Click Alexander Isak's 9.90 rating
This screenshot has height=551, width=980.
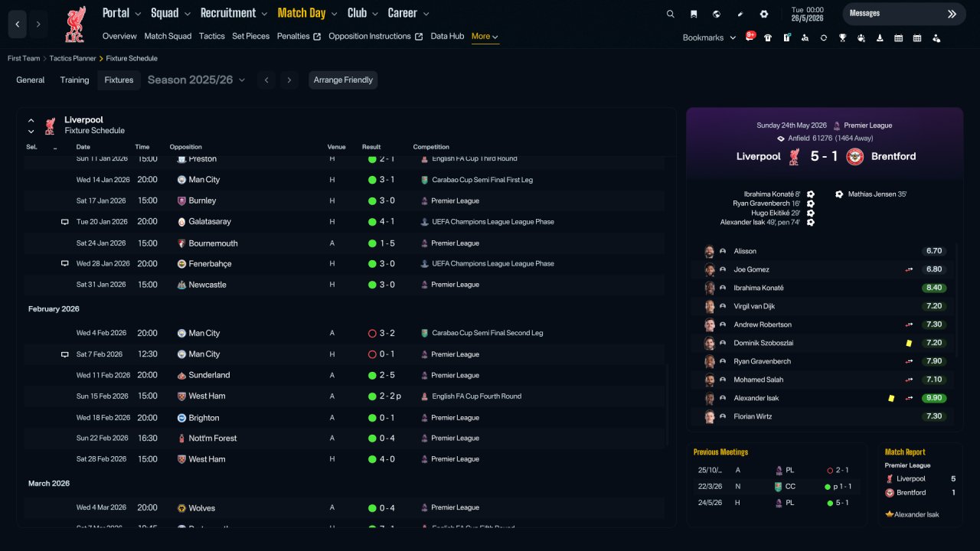point(934,398)
